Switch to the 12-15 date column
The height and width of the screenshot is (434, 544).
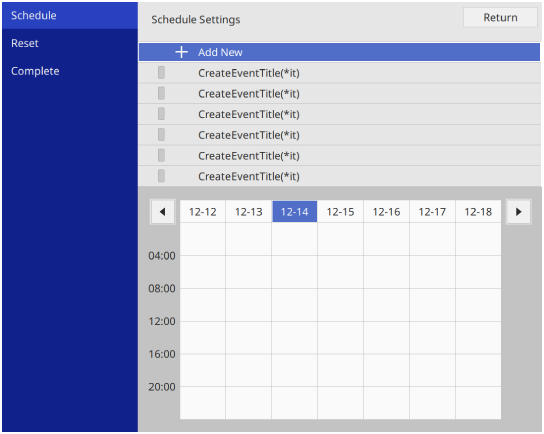click(x=340, y=212)
